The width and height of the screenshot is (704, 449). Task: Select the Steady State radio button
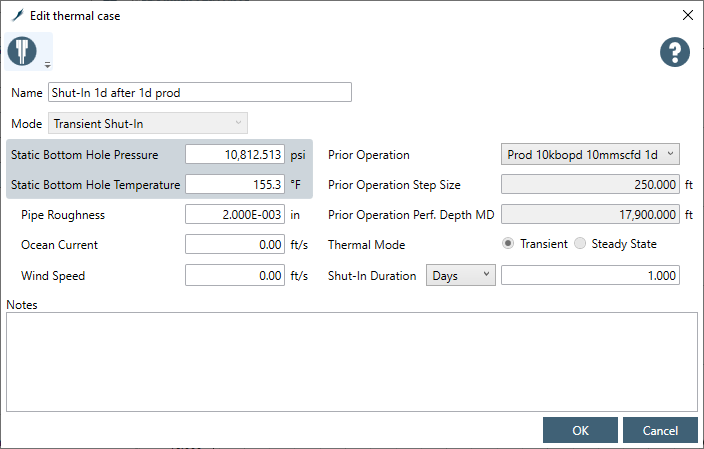pos(580,244)
